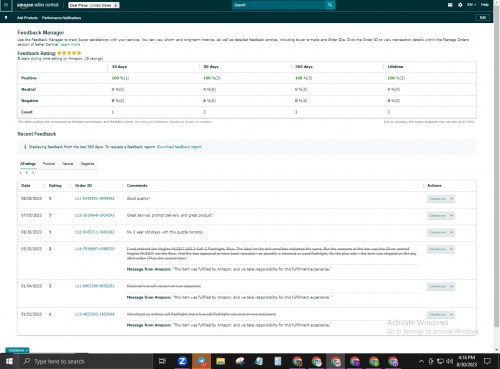The height and width of the screenshot is (369, 500).
Task: Click the Lifetime column header
Action: [395, 67]
